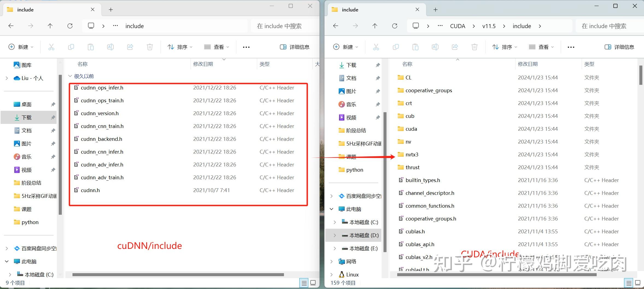Switch right window to large icons view

(638, 283)
